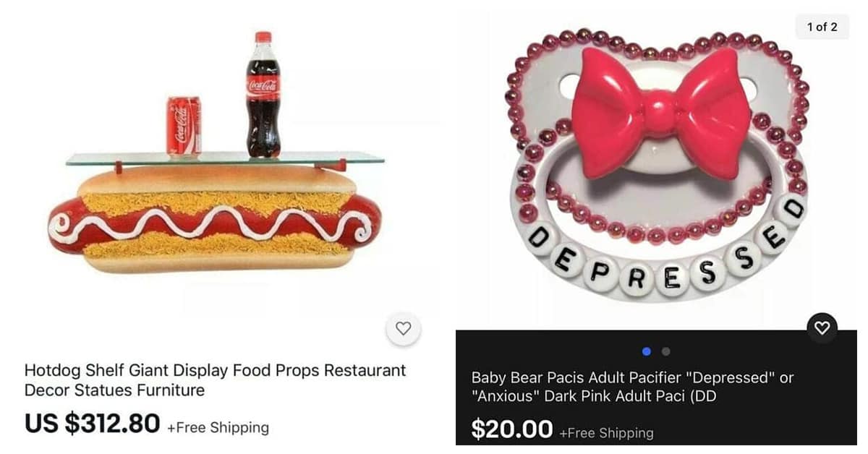The width and height of the screenshot is (868, 454).
Task: Open the Hotdog Shelf Giant Display listing title
Action: 216,380
